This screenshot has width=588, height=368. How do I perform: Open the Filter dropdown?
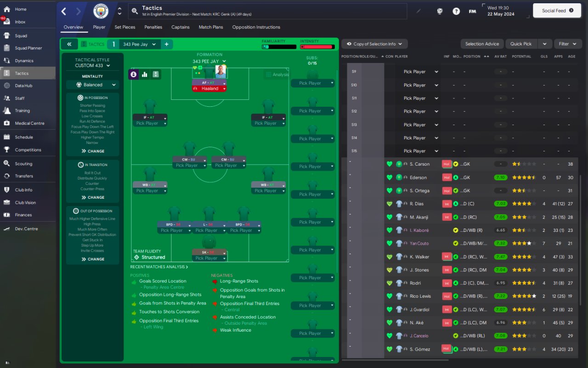[x=568, y=44]
